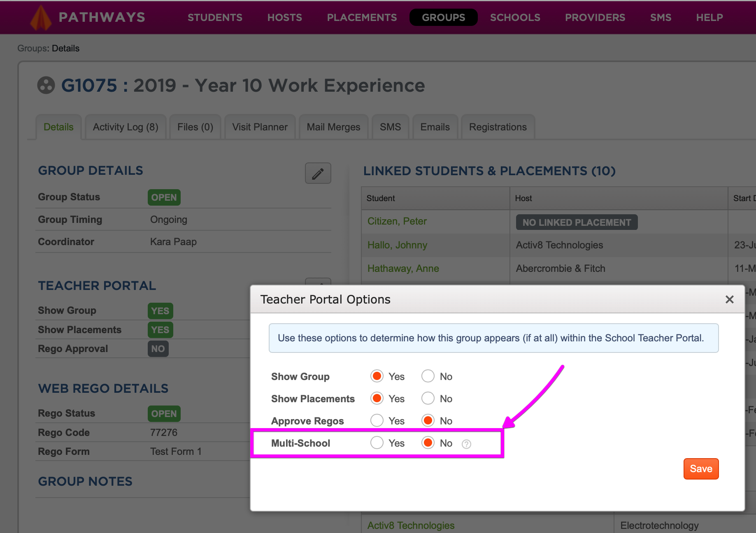Navigate to the SCHOOLS menu item
This screenshot has width=756, height=533.
click(x=515, y=17)
